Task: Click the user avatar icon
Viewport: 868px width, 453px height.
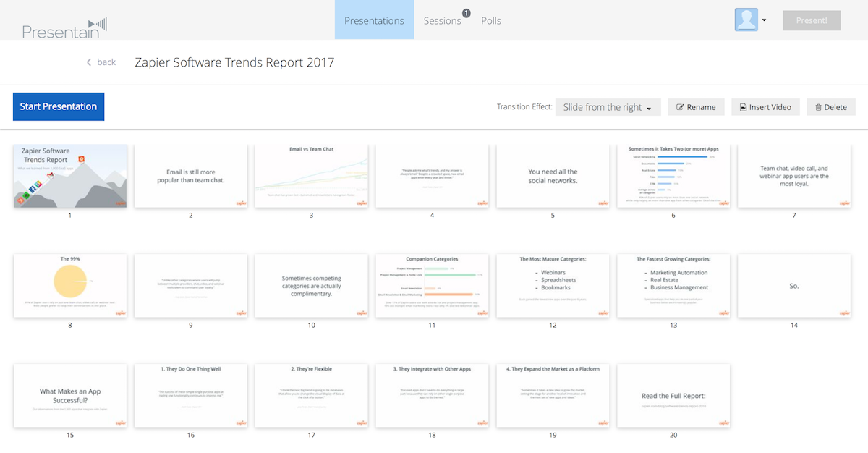Action: click(x=746, y=20)
